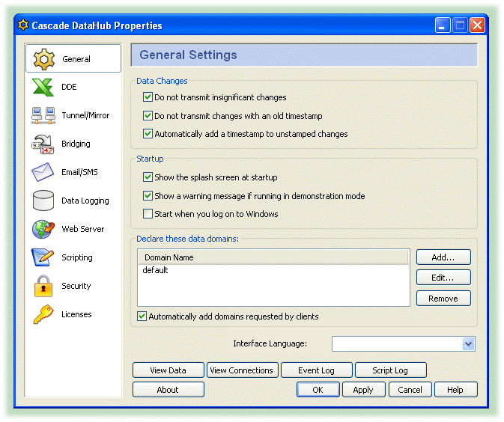Screen dimensions: 504x422
Task: Select Web Server label in sidebar
Action: (83, 229)
